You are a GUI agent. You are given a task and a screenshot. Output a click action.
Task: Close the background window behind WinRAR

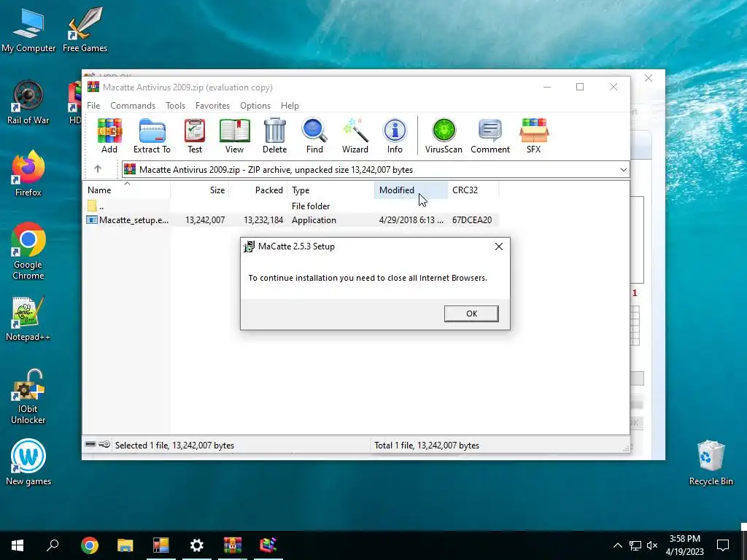[x=649, y=78]
